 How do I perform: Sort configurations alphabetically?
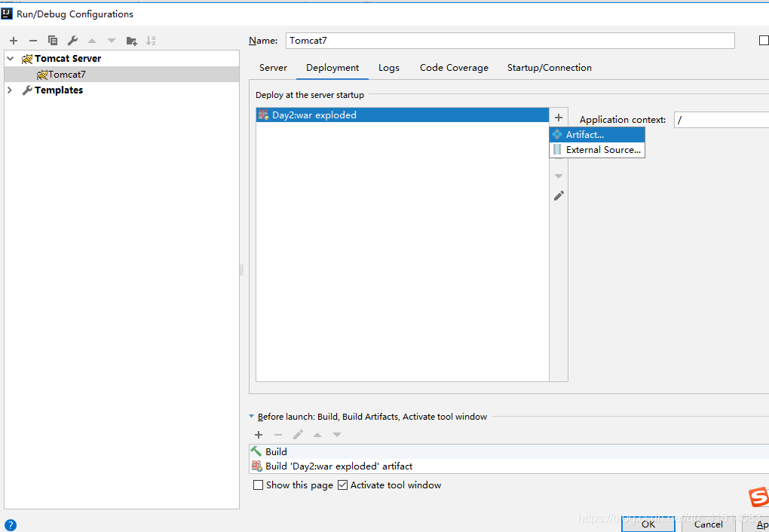pyautogui.click(x=151, y=41)
